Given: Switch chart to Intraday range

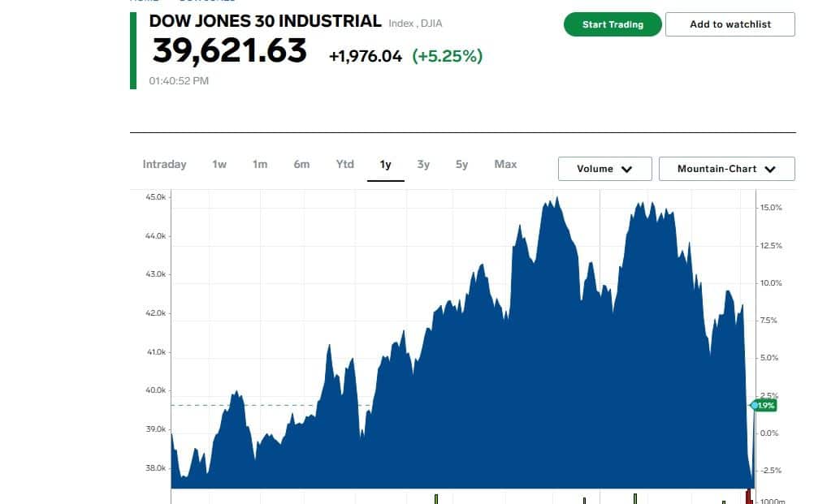Looking at the screenshot, I should click(x=164, y=164).
